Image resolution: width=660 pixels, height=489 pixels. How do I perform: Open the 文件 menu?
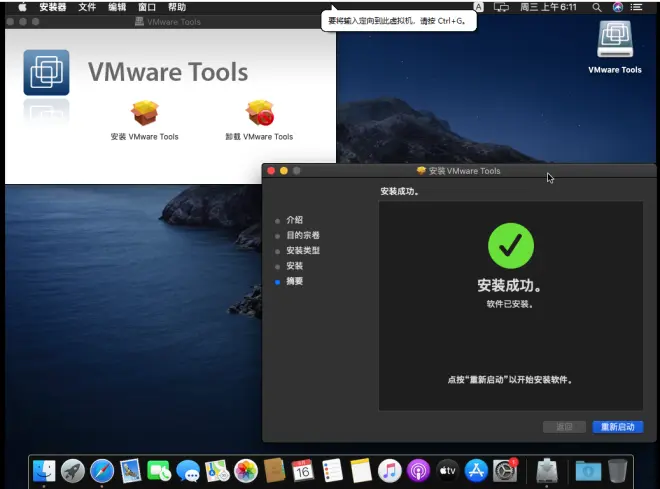87,7
